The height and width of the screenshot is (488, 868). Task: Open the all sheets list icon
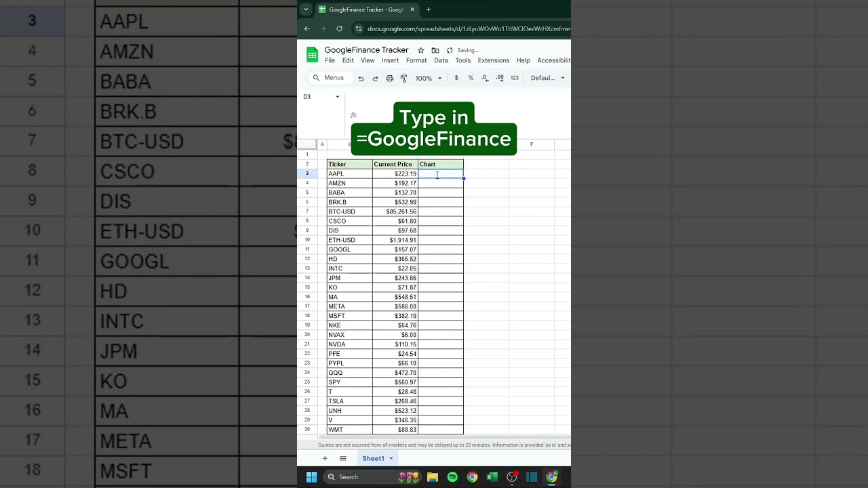343,458
